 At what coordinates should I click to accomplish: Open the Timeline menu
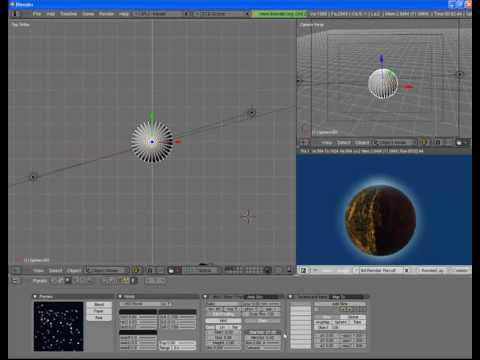(69, 14)
